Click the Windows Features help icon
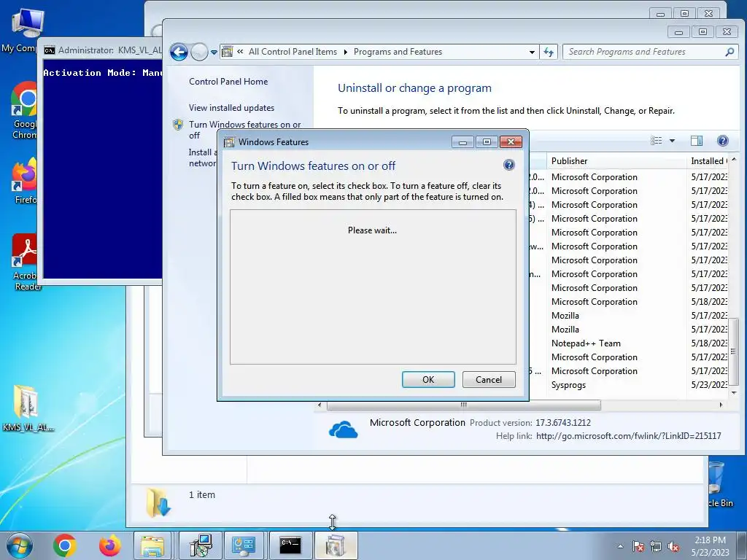Screen dimensions: 747x560 pos(508,165)
